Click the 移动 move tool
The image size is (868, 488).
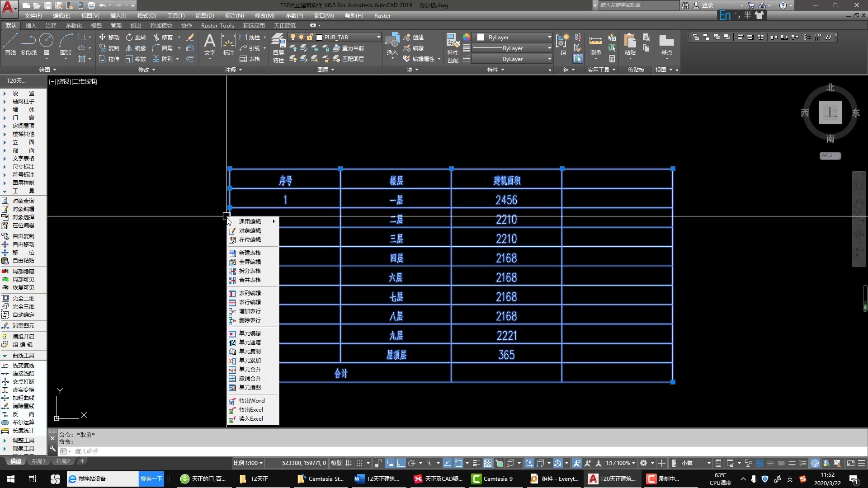pos(109,37)
